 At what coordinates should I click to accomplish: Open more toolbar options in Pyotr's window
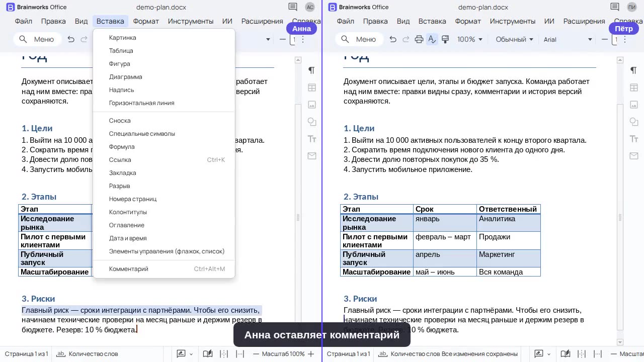(x=625, y=39)
